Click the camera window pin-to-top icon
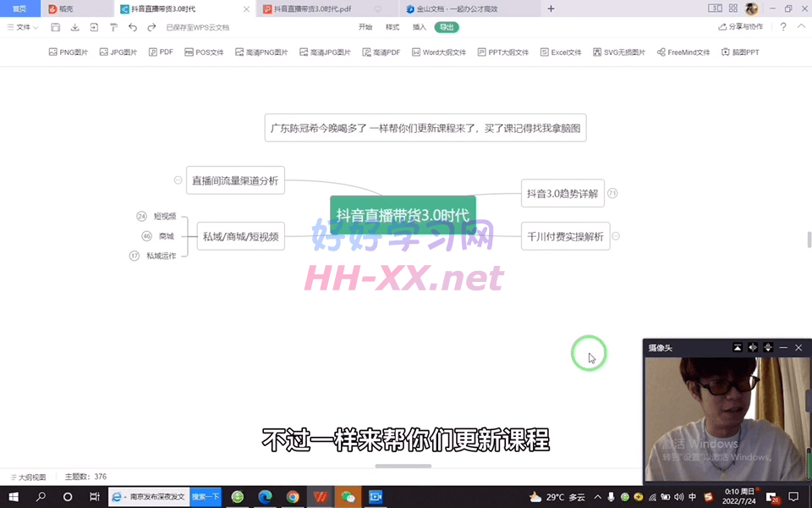Image resolution: width=812 pixels, height=508 pixels. click(x=738, y=348)
